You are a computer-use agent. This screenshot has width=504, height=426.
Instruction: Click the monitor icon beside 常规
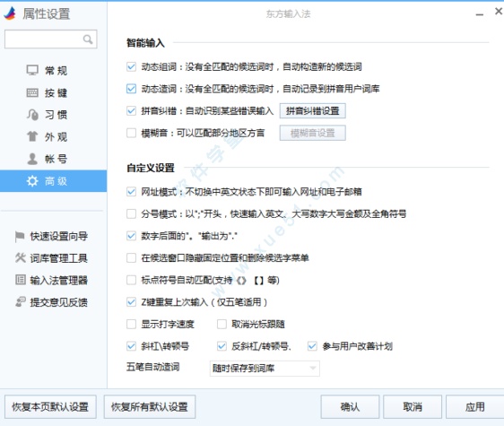click(32, 70)
